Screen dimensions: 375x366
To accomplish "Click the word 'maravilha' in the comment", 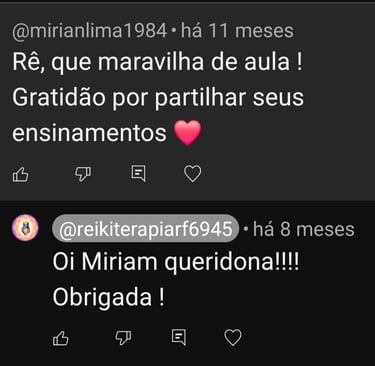I will [x=151, y=62].
